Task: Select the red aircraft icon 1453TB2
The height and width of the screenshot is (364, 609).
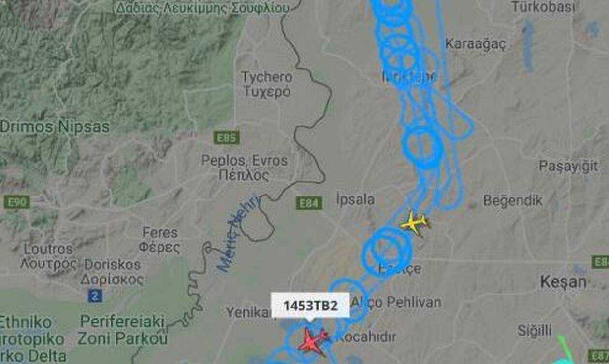Action: (x=312, y=341)
